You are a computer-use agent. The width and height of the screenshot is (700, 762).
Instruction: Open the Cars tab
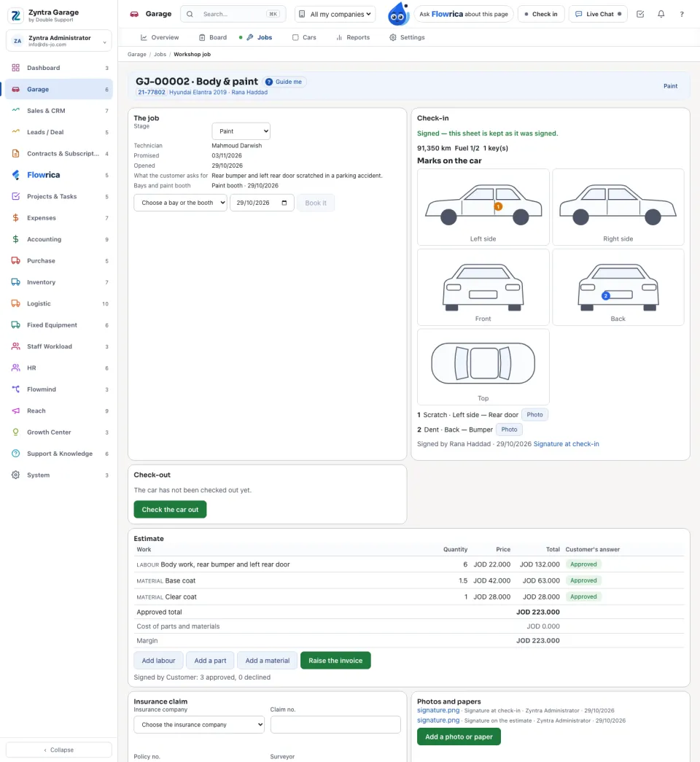(x=304, y=37)
